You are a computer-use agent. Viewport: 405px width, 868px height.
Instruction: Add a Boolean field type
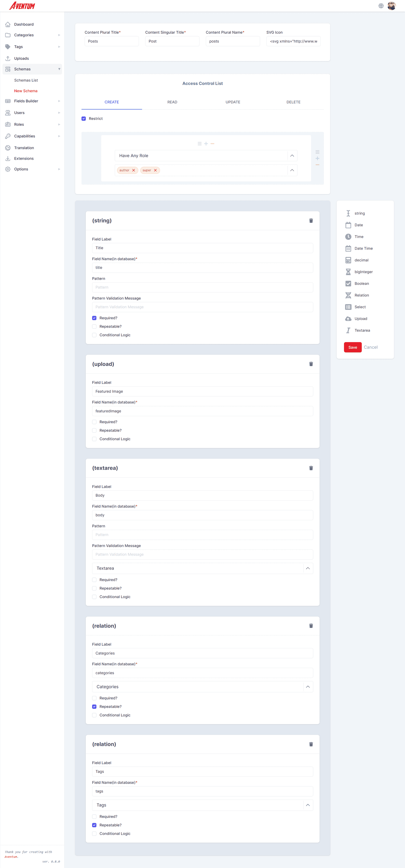(x=361, y=283)
